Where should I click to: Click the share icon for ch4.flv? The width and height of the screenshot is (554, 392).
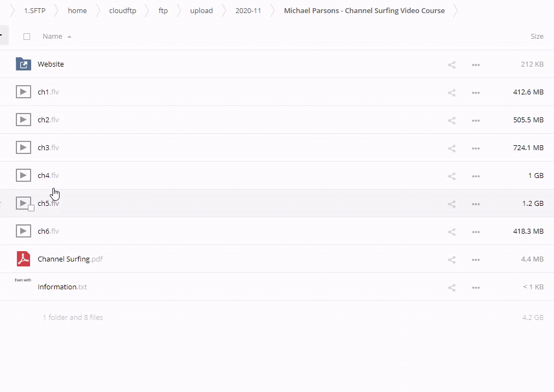[452, 176]
